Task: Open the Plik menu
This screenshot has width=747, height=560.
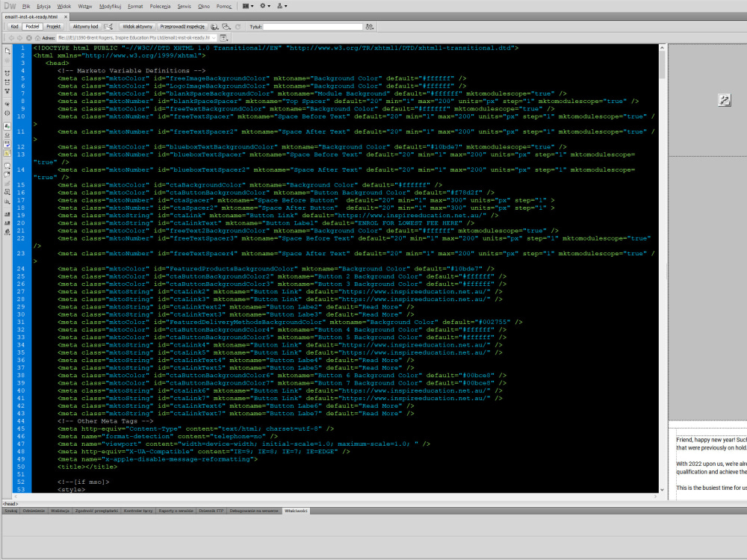Action: [x=25, y=6]
